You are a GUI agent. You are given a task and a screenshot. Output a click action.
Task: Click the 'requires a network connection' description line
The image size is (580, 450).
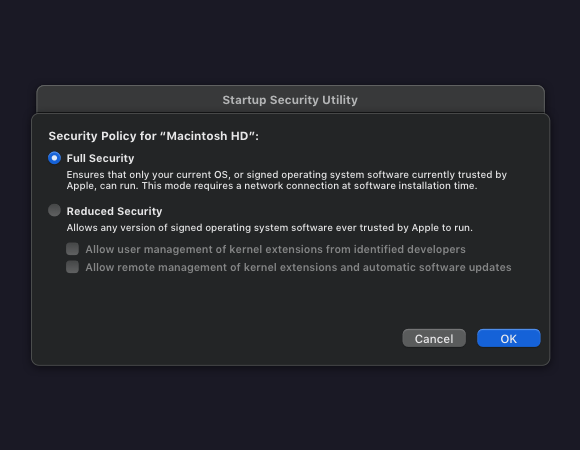pos(272,186)
